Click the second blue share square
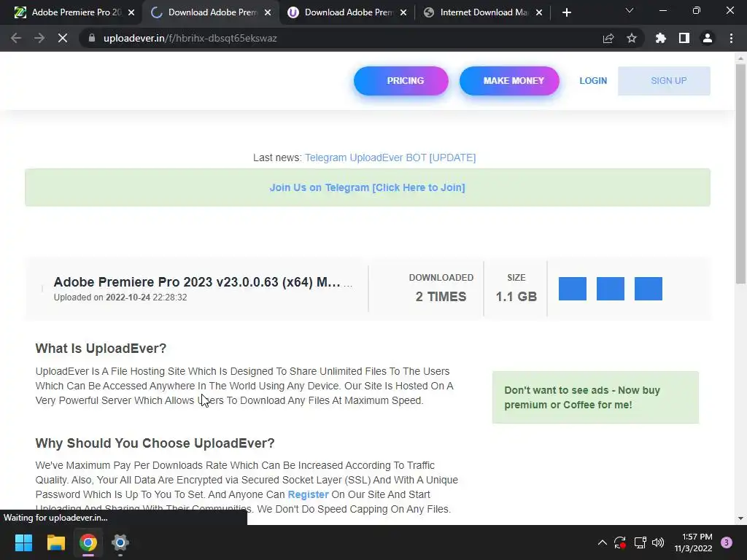 click(x=611, y=289)
